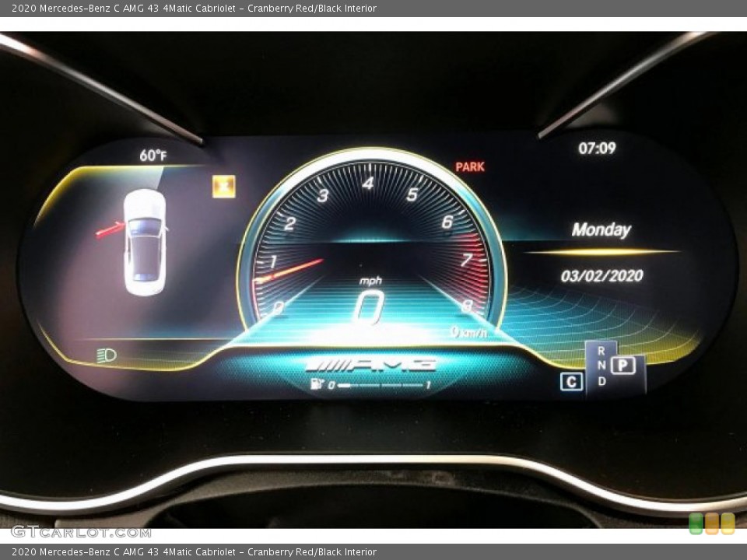The image size is (747, 560).
Task: Click the yellow warning symbol square
Action: [223, 186]
